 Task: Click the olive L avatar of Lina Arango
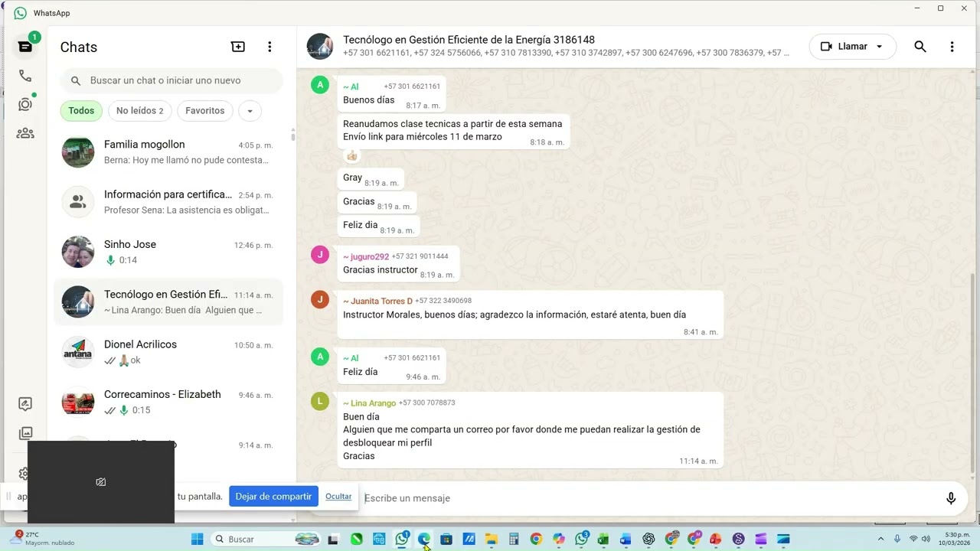(320, 401)
